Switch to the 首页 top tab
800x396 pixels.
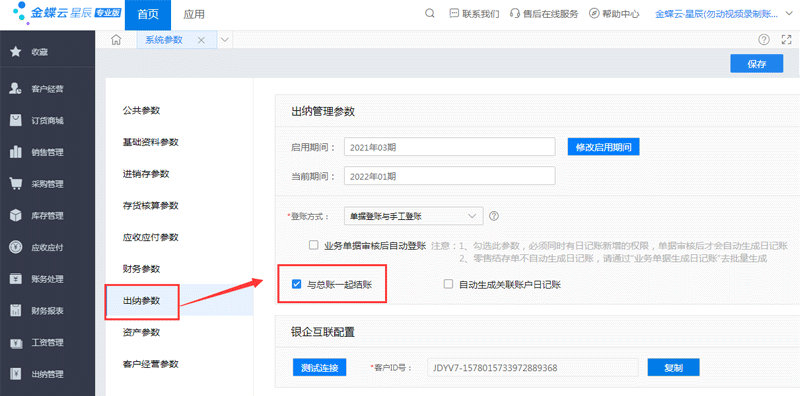click(148, 14)
